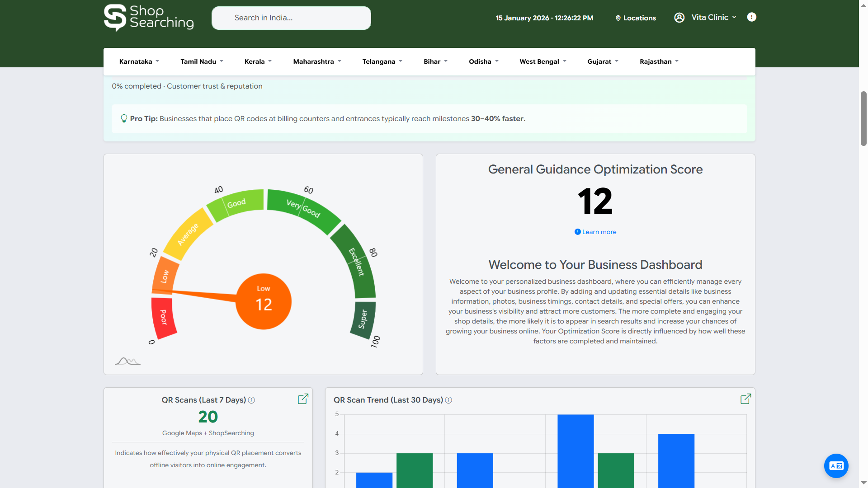Viewport: 868px width, 488px height.
Task: Click the Shop Searching logo
Action: point(149,18)
